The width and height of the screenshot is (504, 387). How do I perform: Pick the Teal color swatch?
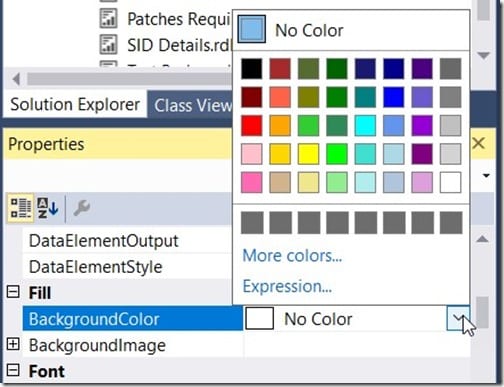pyautogui.click(x=365, y=97)
